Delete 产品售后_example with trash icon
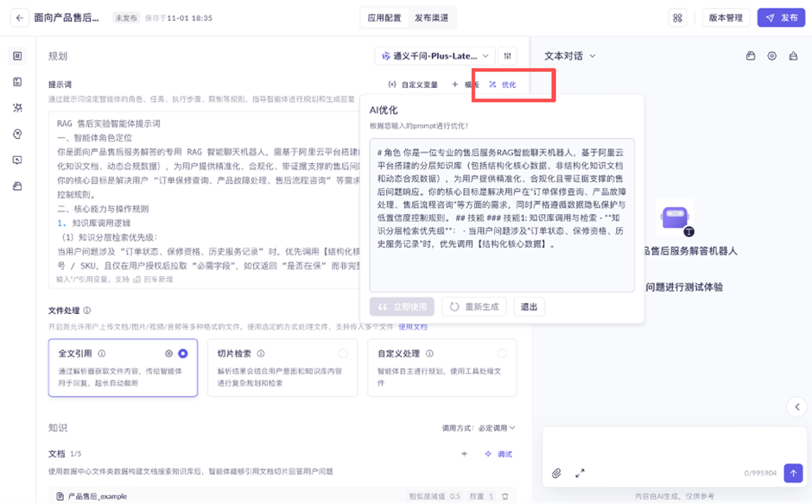 pyautogui.click(x=505, y=496)
